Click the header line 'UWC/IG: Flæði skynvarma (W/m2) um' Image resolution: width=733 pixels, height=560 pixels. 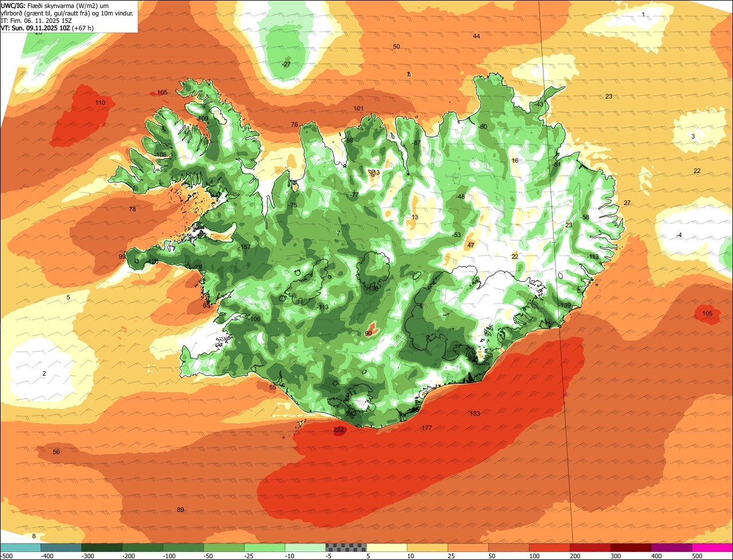click(x=55, y=5)
